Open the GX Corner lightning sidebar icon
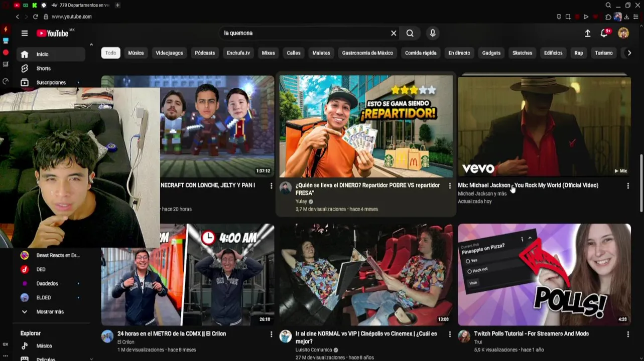Image resolution: width=644 pixels, height=361 pixels. (6, 30)
